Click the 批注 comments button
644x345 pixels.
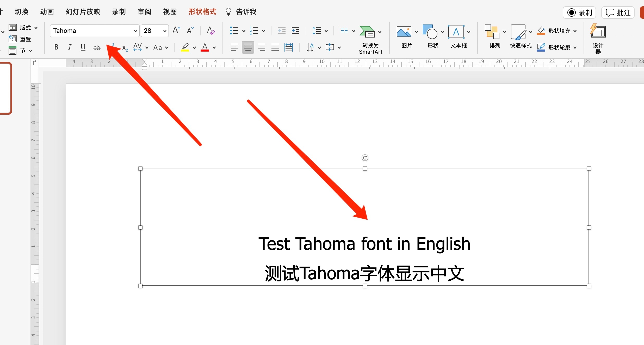click(x=618, y=13)
